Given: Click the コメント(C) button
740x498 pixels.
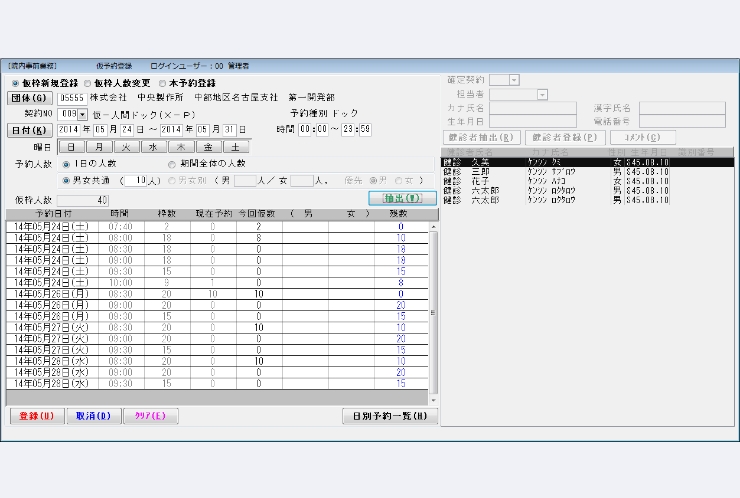Looking at the screenshot, I should click(x=643, y=137).
